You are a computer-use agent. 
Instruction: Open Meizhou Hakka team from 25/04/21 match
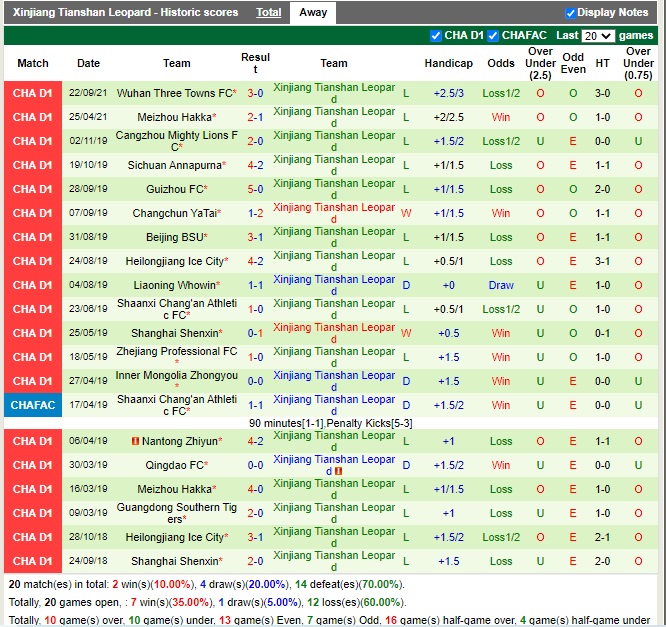[174, 117]
